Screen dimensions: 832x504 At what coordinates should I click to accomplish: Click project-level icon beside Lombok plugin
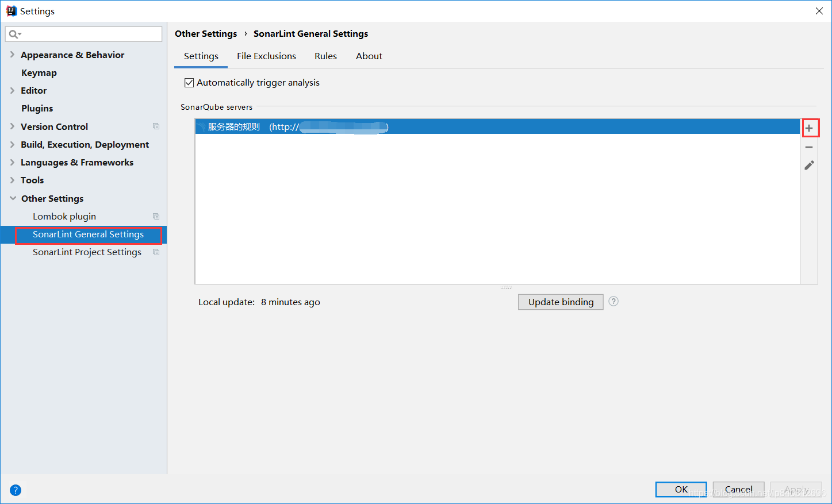(x=156, y=217)
